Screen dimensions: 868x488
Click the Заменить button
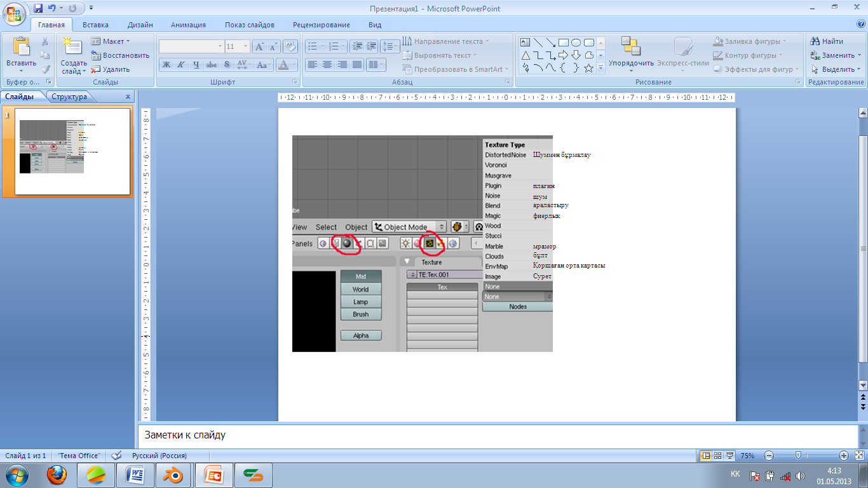coord(836,55)
